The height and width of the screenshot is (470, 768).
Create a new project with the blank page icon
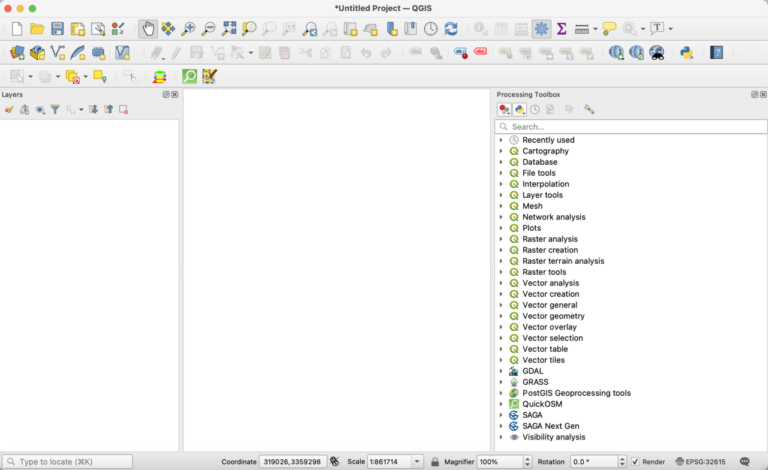17,29
